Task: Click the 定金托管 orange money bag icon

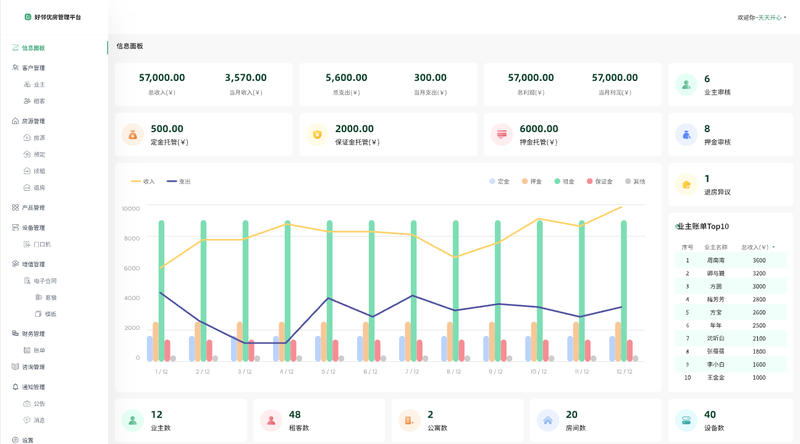Action: click(133, 135)
